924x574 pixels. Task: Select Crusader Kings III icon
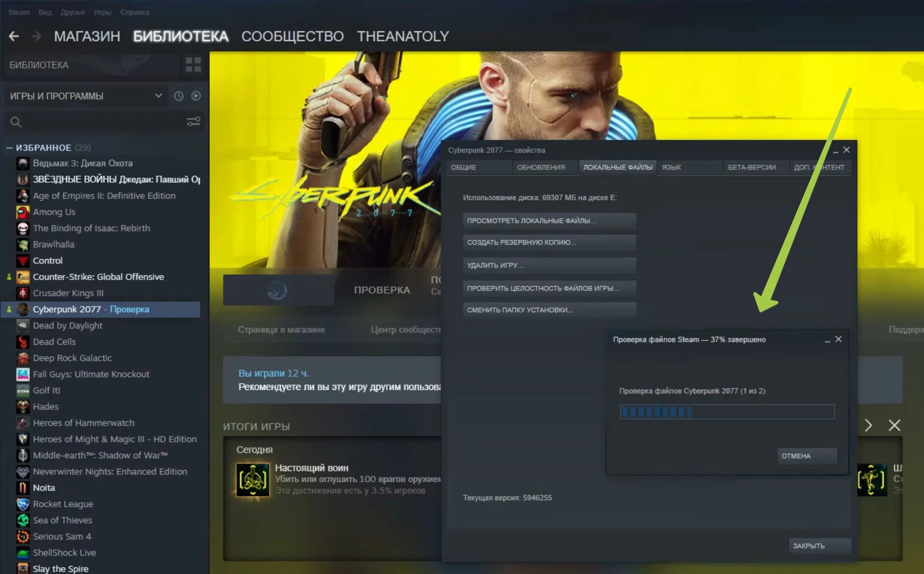23,293
